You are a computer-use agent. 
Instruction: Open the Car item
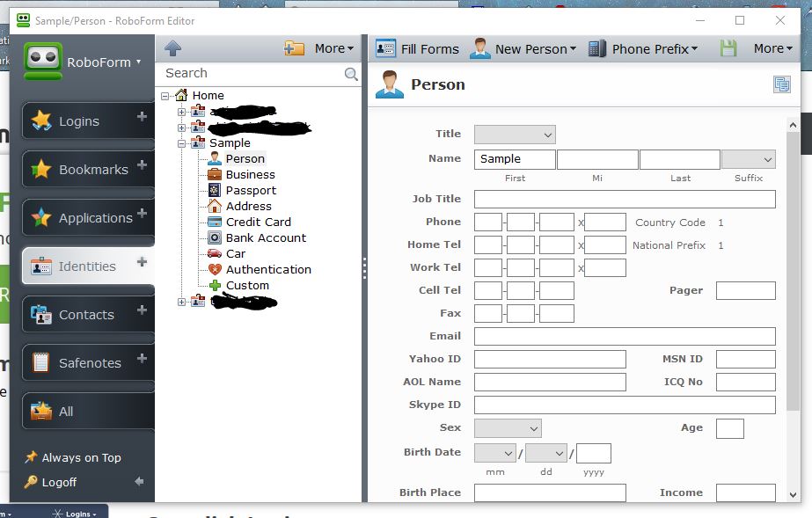tap(236, 254)
